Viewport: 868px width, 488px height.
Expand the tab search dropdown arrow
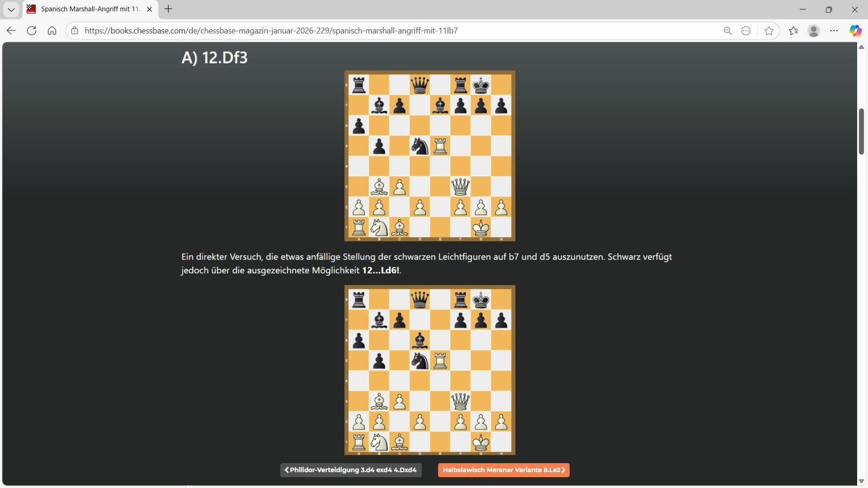click(x=11, y=9)
